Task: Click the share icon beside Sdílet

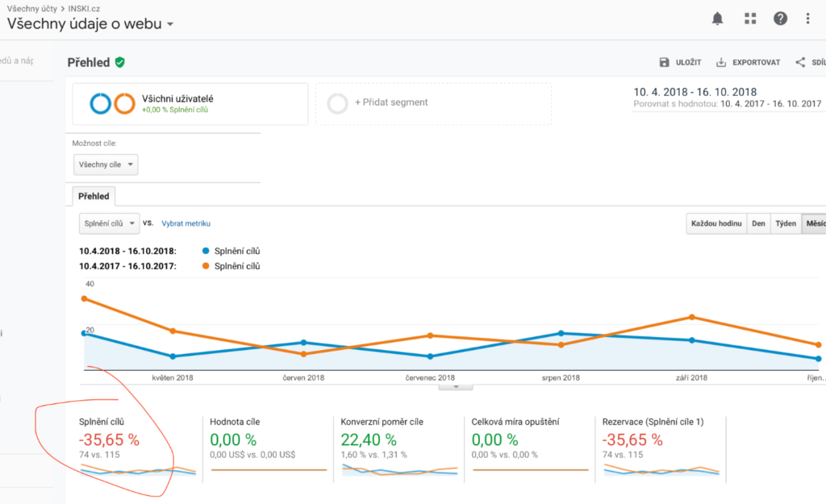Action: 800,62
